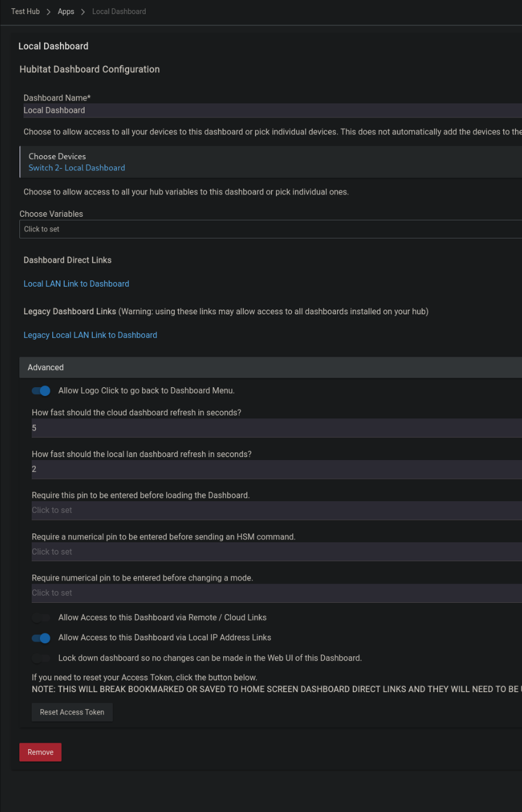Enable lock down dashboard toggle
The height and width of the screenshot is (812, 522).
click(41, 658)
